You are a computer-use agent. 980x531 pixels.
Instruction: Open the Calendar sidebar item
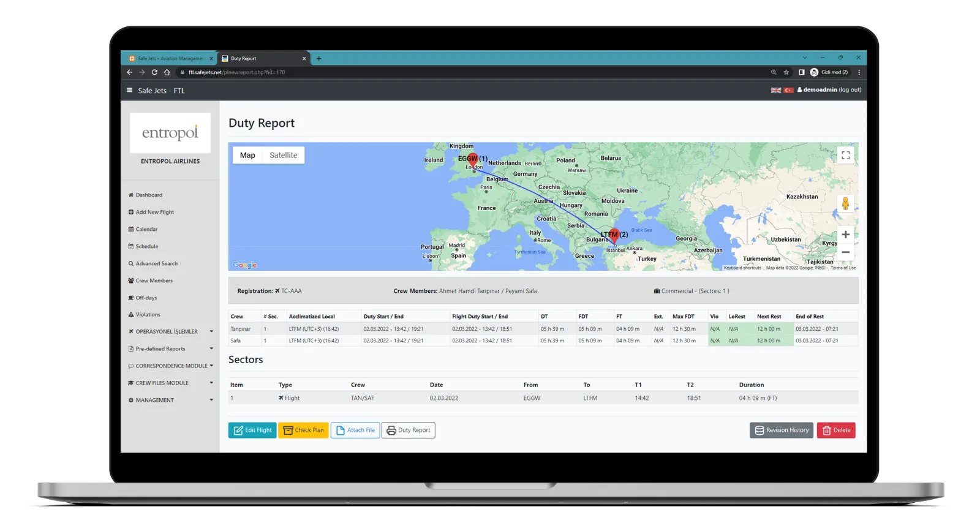(143, 229)
